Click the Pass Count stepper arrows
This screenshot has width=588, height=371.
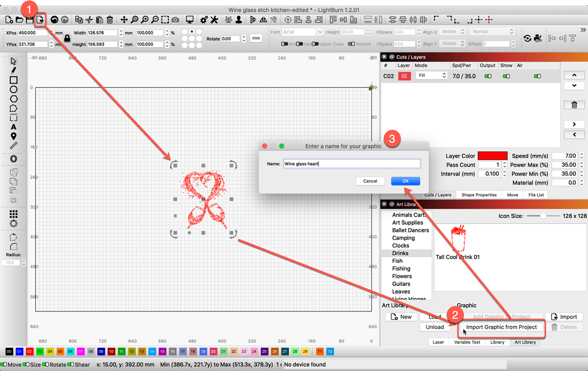point(504,164)
